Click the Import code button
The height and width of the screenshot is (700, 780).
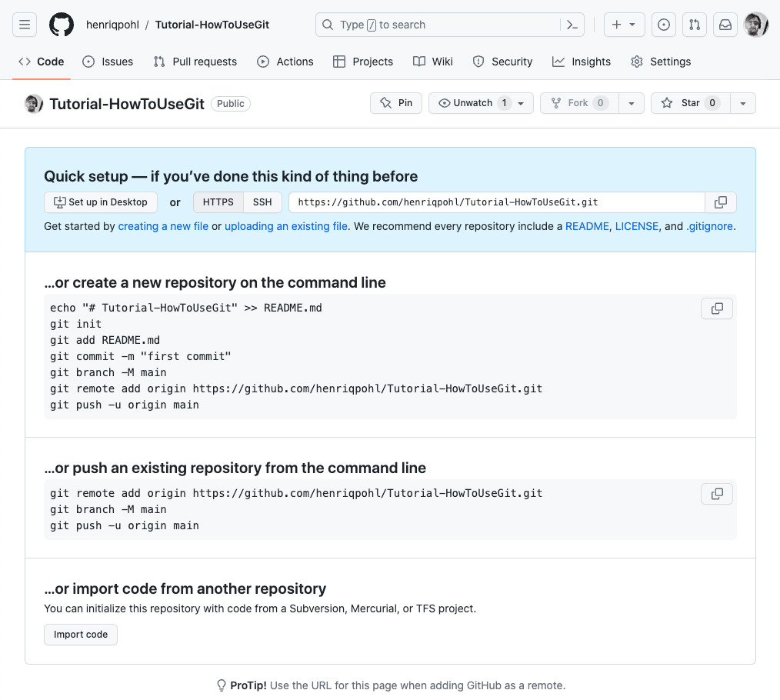[81, 635]
